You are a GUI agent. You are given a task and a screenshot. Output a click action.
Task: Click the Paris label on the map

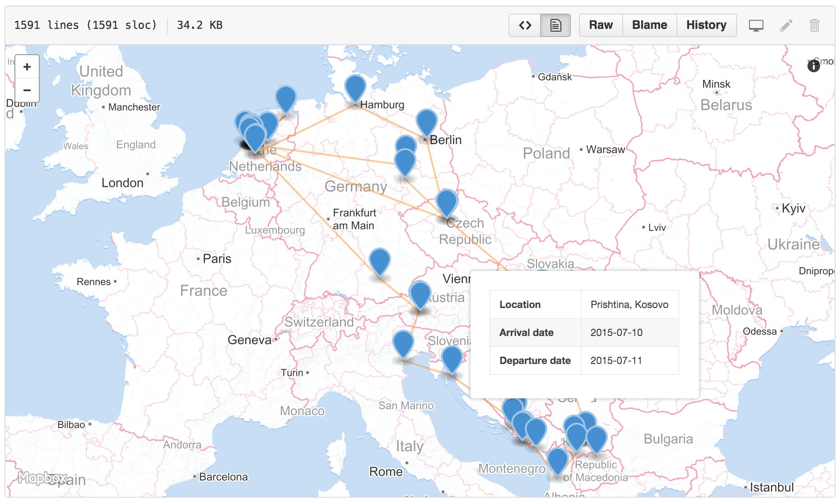click(217, 259)
